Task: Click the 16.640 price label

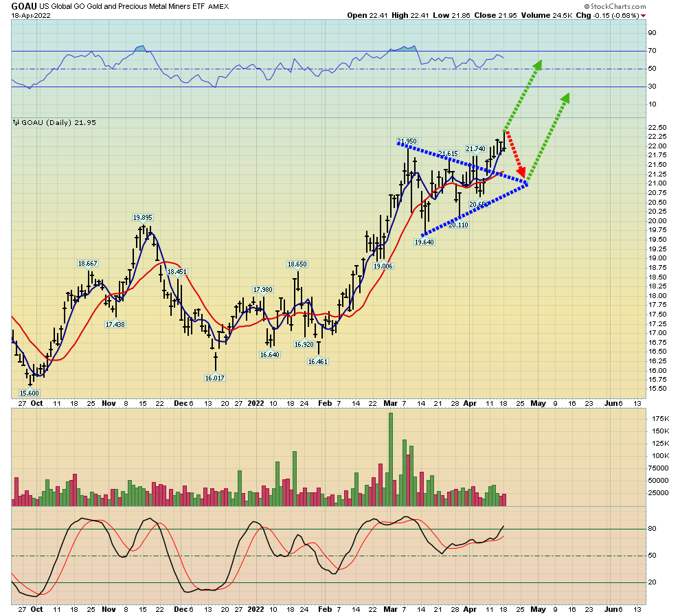Action: coord(270,354)
